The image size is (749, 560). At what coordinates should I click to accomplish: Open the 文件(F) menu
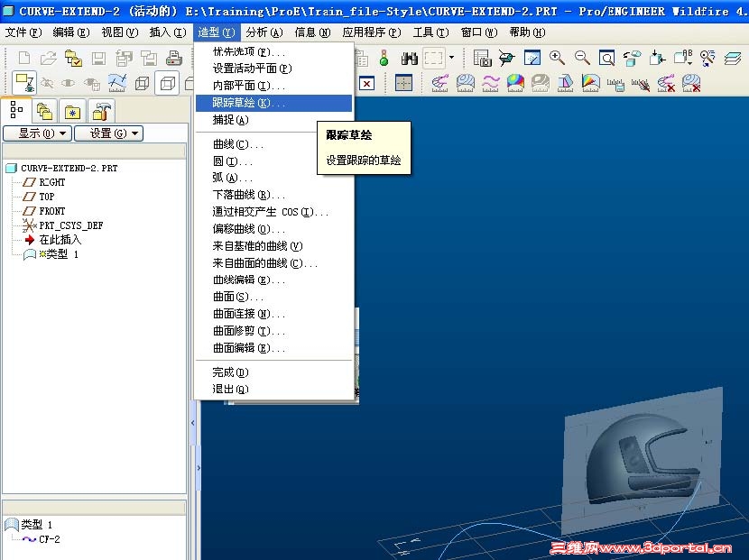point(23,32)
